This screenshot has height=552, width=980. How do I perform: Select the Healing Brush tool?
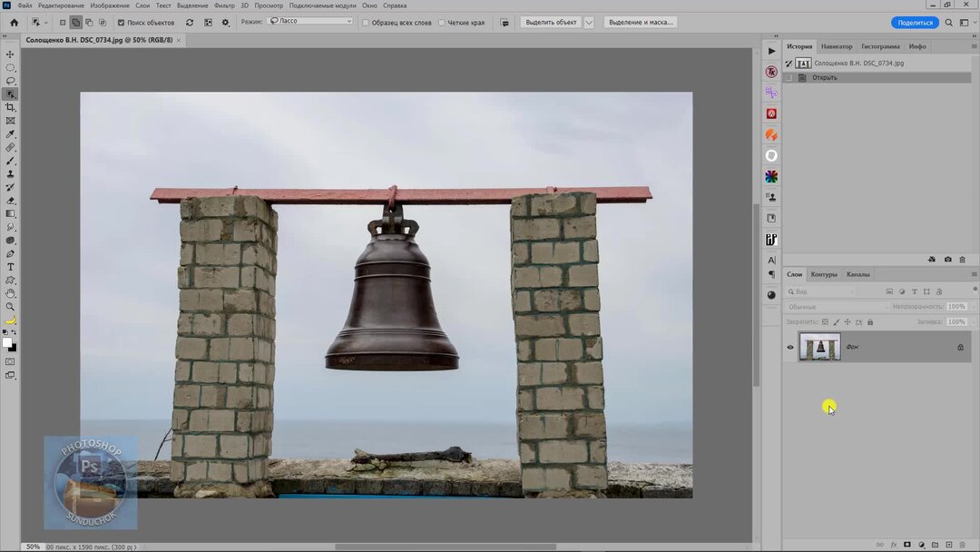10,148
